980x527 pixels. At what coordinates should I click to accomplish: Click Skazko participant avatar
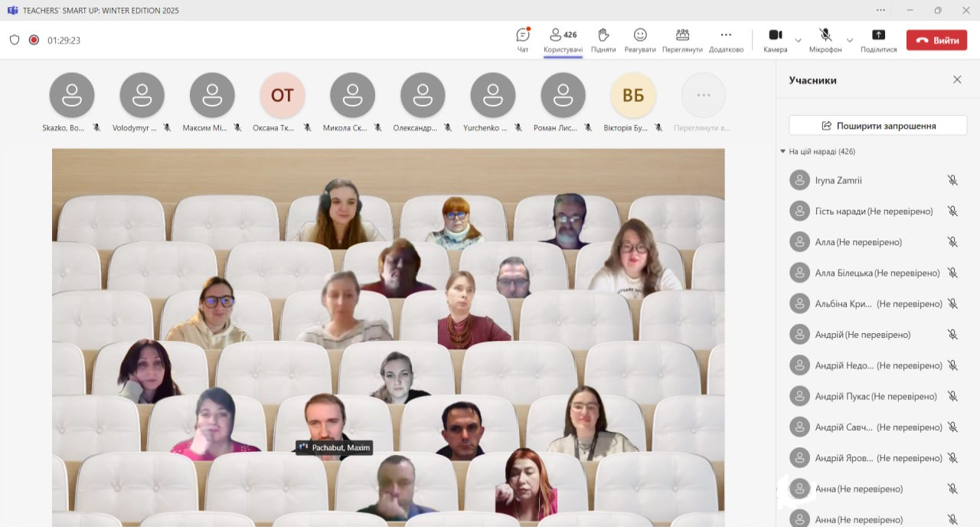[x=72, y=95]
